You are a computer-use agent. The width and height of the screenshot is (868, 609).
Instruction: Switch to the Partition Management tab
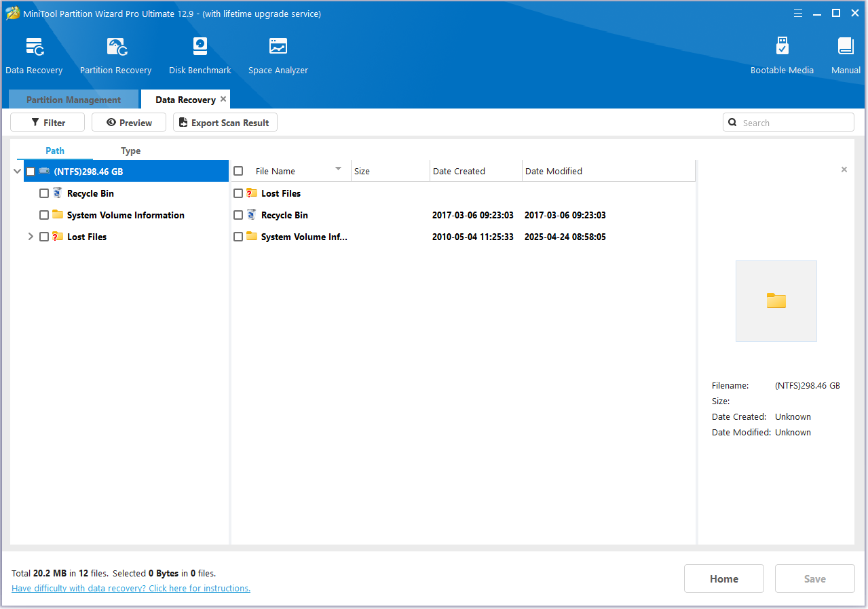73,100
